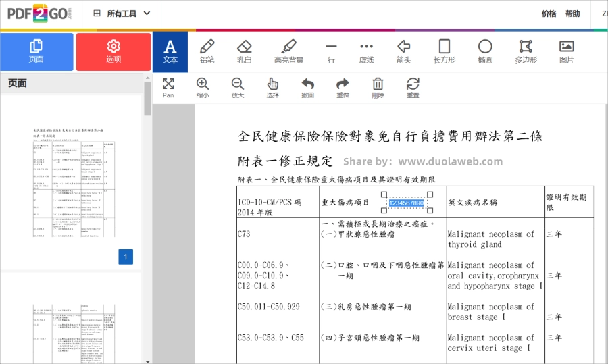608x364 pixels.
Task: Select the 箭头 arrow tool
Action: click(404, 52)
